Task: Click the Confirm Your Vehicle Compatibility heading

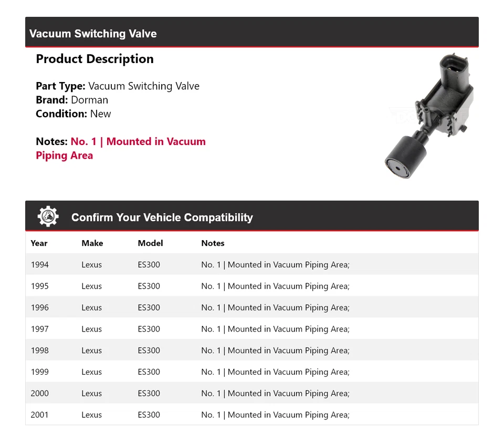Action: click(x=162, y=218)
